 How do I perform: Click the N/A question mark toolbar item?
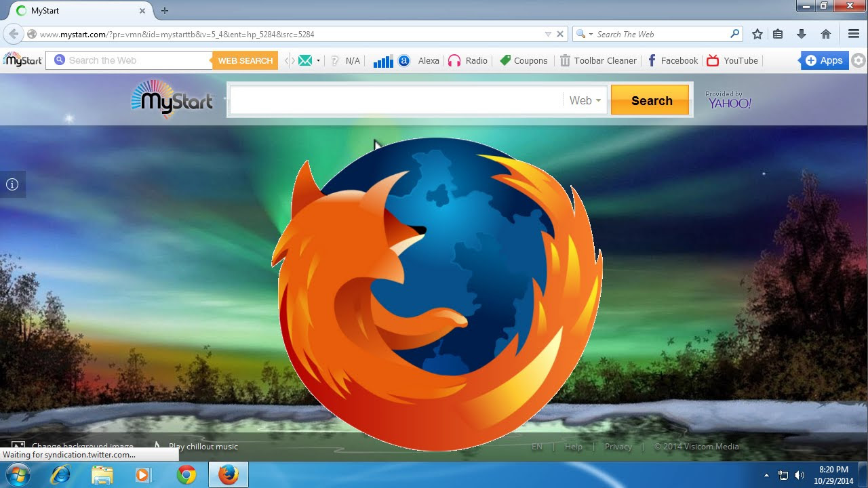click(x=345, y=60)
